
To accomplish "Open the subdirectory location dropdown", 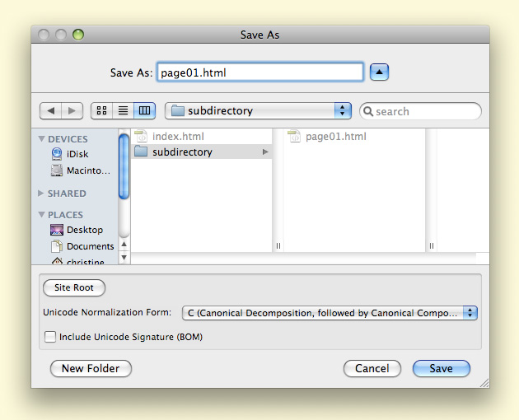I will pos(258,110).
